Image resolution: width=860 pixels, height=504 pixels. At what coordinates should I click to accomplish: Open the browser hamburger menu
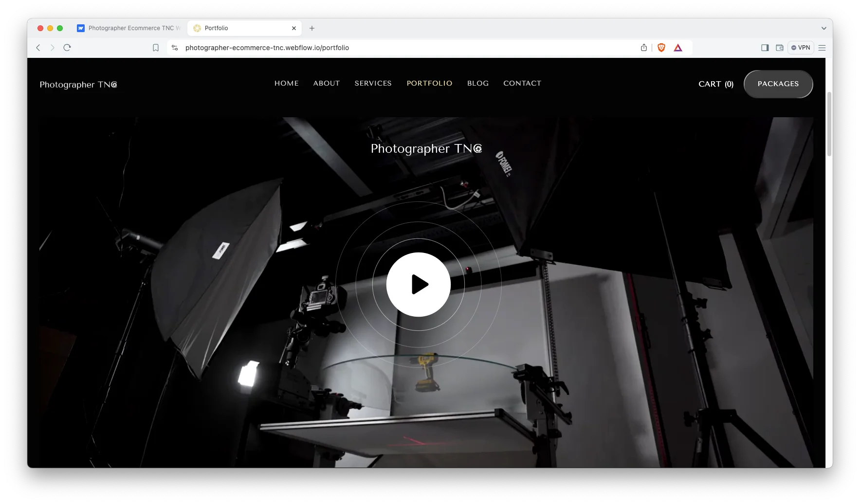(x=822, y=48)
